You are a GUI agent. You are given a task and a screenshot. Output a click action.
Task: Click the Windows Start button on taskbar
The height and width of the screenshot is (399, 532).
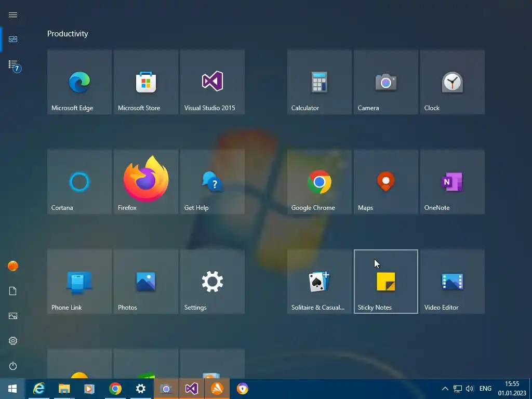click(x=12, y=389)
